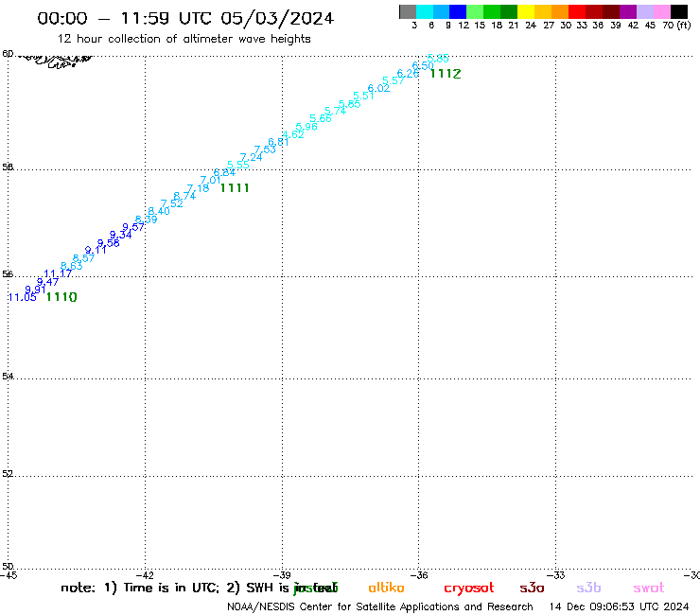The width and height of the screenshot is (700, 615).
Task: Click the wave height value 7.18
Action: point(198,188)
